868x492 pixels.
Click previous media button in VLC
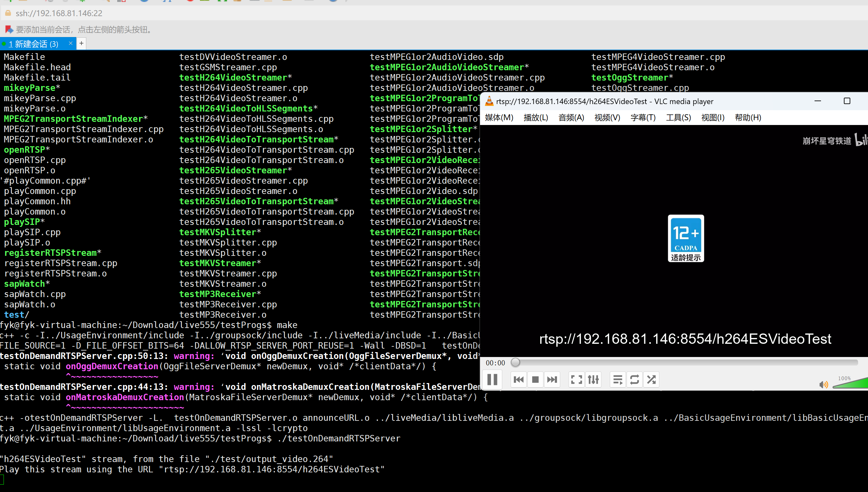519,380
